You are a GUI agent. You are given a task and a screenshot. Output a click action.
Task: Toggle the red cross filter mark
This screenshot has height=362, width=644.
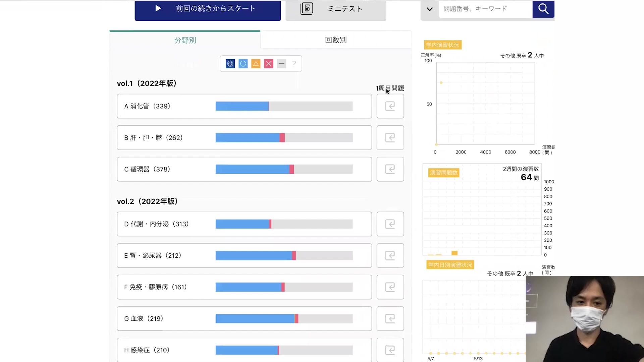coord(269,64)
